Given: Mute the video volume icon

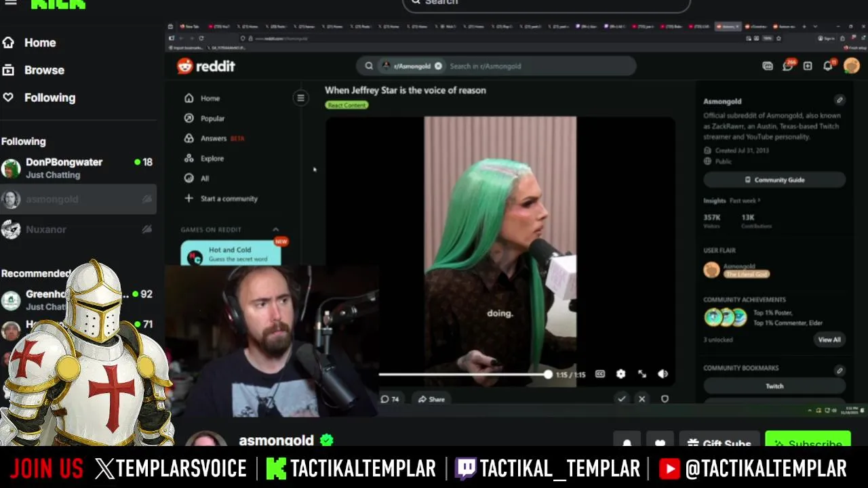Looking at the screenshot, I should [663, 374].
